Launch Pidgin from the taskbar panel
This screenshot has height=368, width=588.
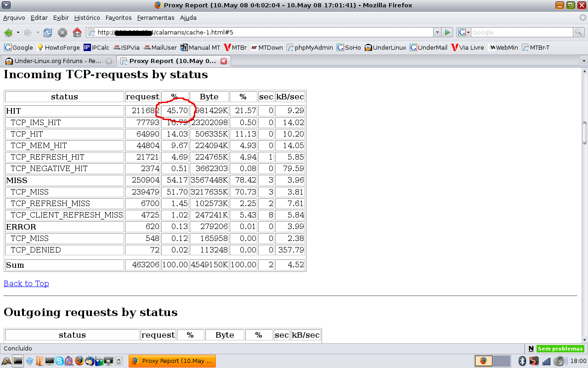pyautogui.click(x=69, y=361)
